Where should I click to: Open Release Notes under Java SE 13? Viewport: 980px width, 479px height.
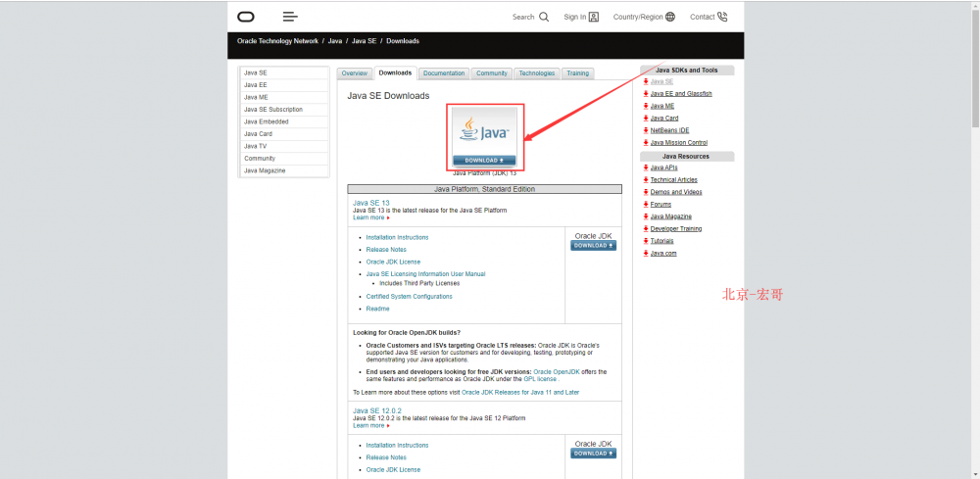coord(386,250)
